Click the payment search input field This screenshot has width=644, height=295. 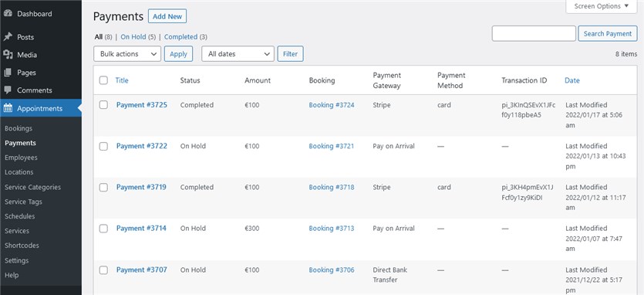coord(534,34)
